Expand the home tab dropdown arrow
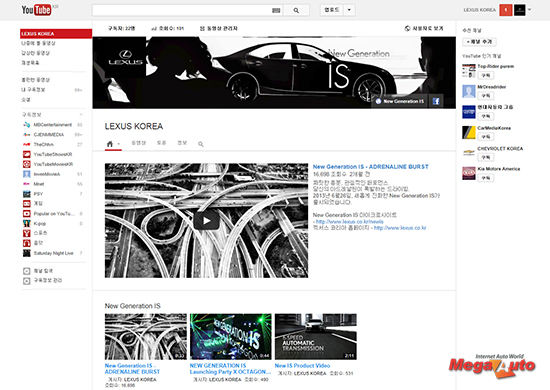The width and height of the screenshot is (550, 390). point(119,144)
